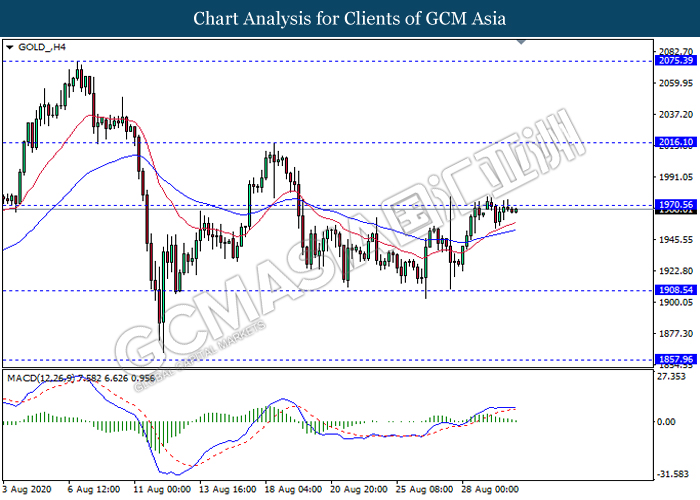Click the 1900.05 price axis value
This screenshot has width=700, height=500.
pos(676,302)
